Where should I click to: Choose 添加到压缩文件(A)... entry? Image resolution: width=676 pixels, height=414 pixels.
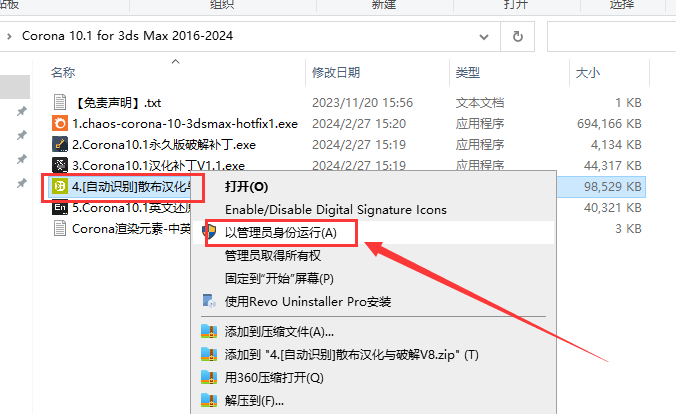[279, 332]
